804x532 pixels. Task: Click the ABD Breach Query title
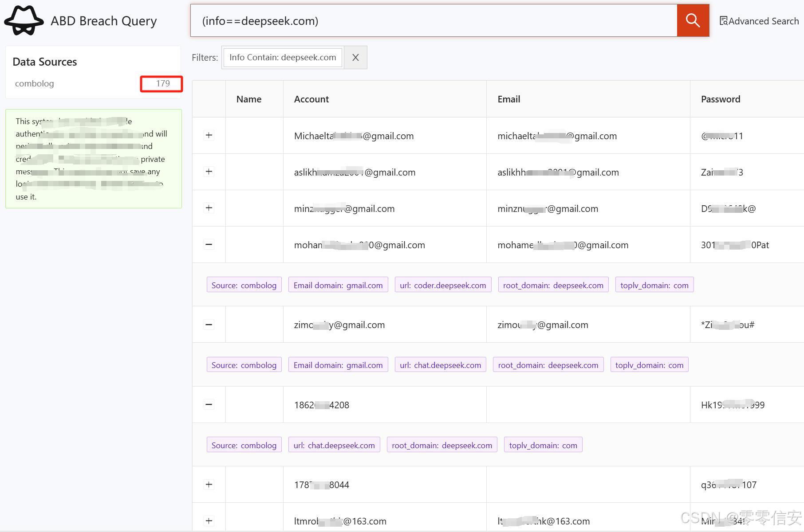point(104,21)
